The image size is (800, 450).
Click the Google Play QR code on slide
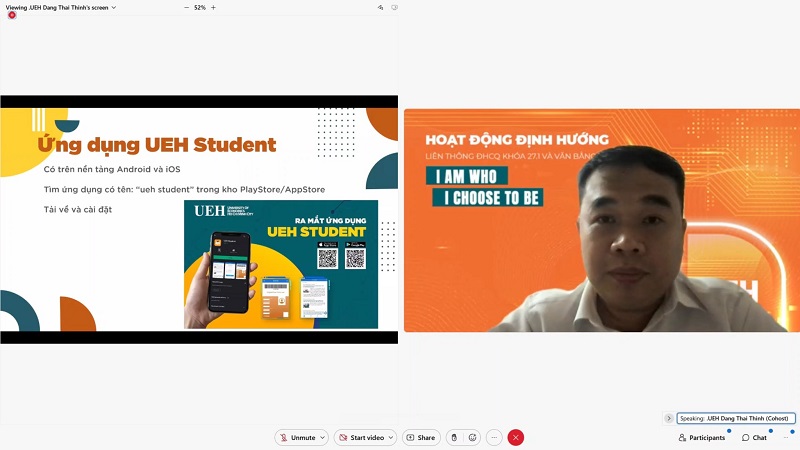(x=355, y=258)
